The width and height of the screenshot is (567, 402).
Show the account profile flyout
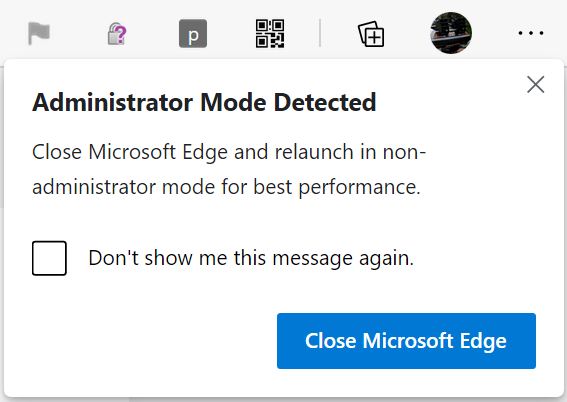(451, 33)
